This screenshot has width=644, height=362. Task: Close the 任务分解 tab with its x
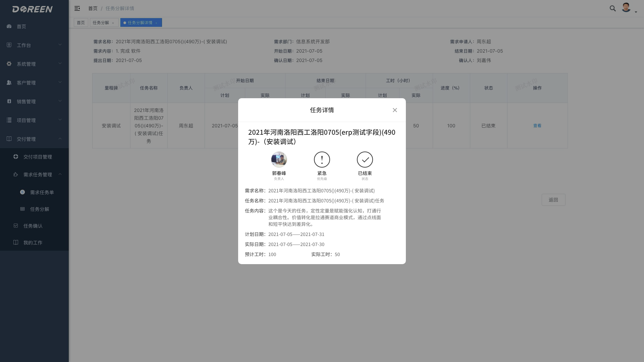point(113,23)
